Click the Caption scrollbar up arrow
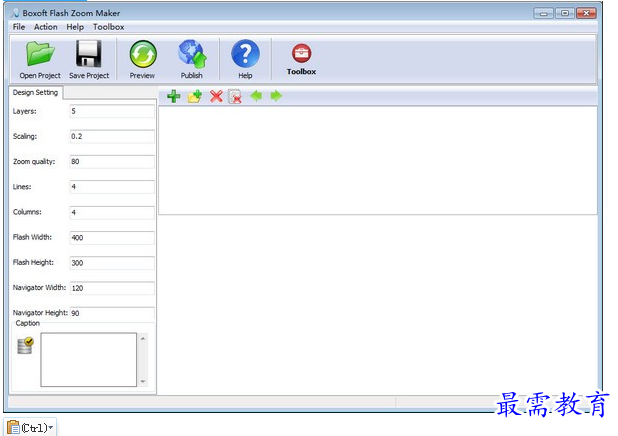Viewport: 618px width, 436px height. tap(143, 339)
